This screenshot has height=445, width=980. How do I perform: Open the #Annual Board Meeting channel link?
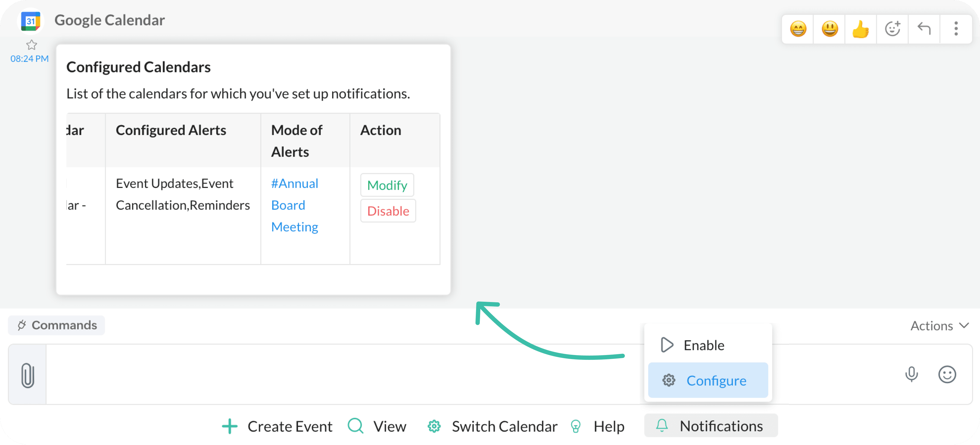[295, 205]
